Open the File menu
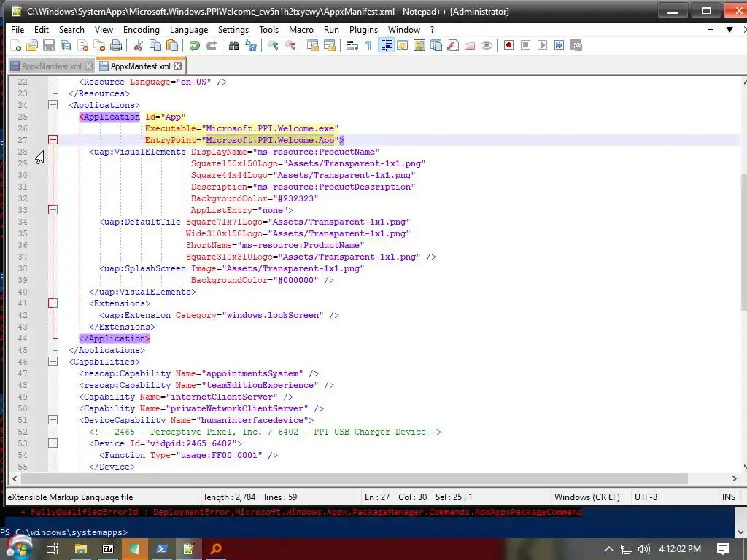The width and height of the screenshot is (747, 560). tap(18, 29)
